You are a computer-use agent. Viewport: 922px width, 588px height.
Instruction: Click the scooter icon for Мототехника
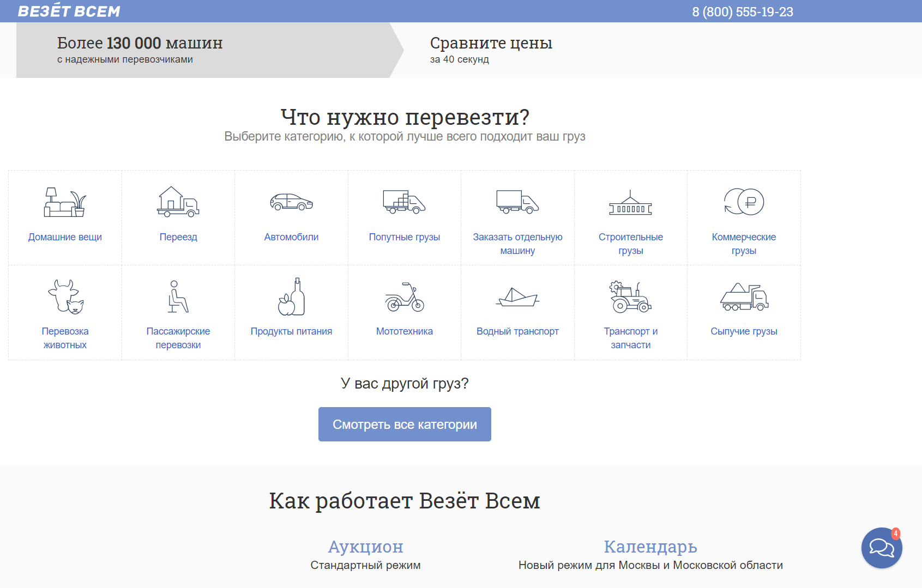click(405, 296)
